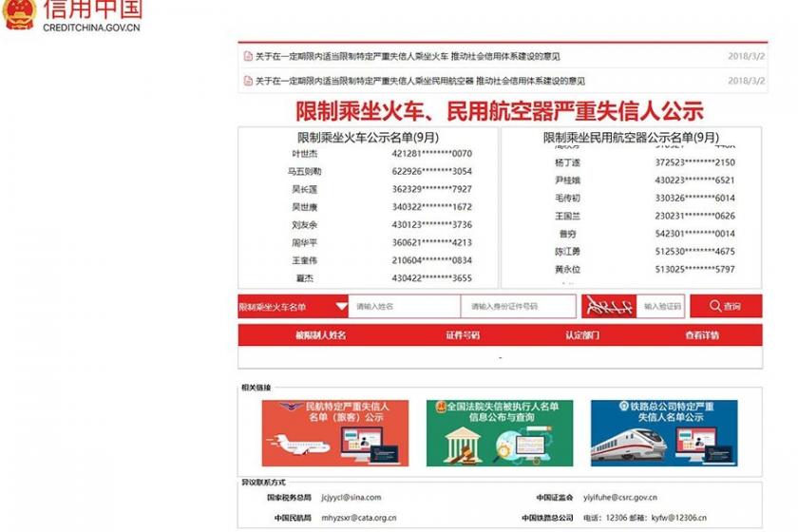Select the train list entry 叶世杰
This screenshot has height=532, width=798.
304,154
